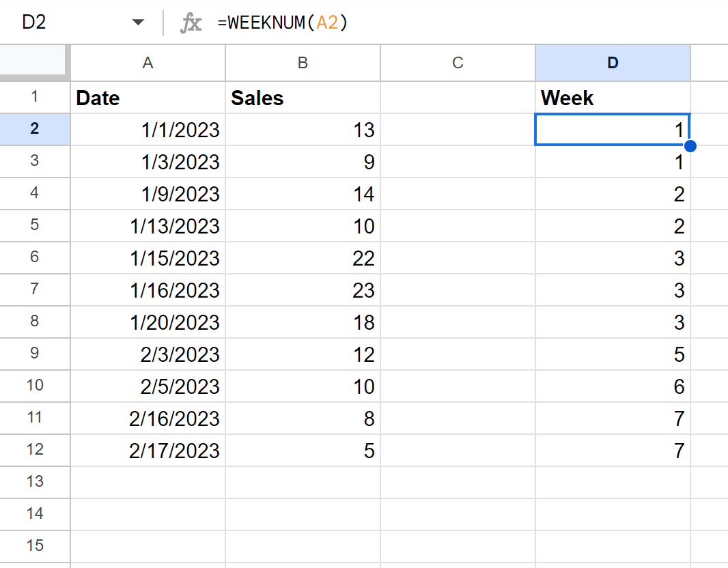The image size is (728, 568).
Task: Select empty cell C2
Action: coord(458,130)
